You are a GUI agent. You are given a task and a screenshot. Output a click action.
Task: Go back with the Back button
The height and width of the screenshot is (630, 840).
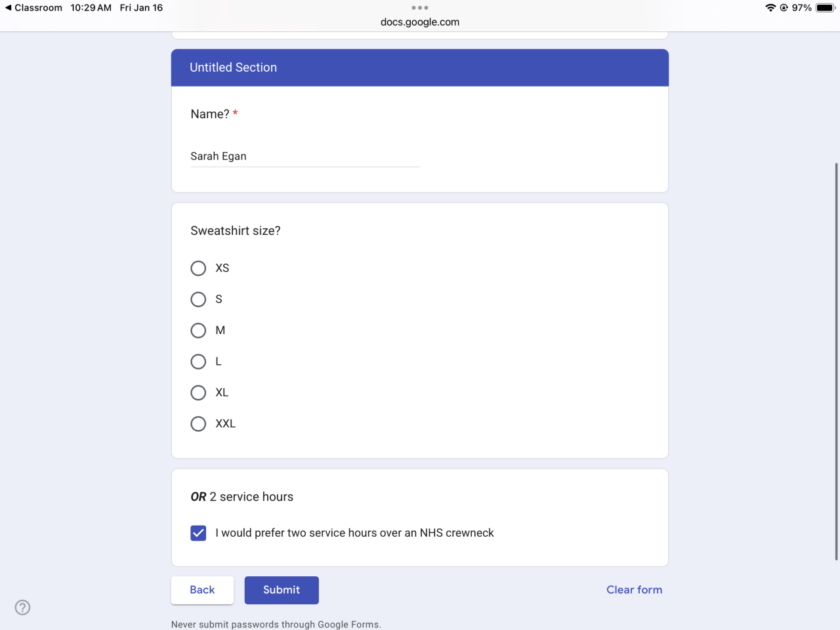point(202,590)
